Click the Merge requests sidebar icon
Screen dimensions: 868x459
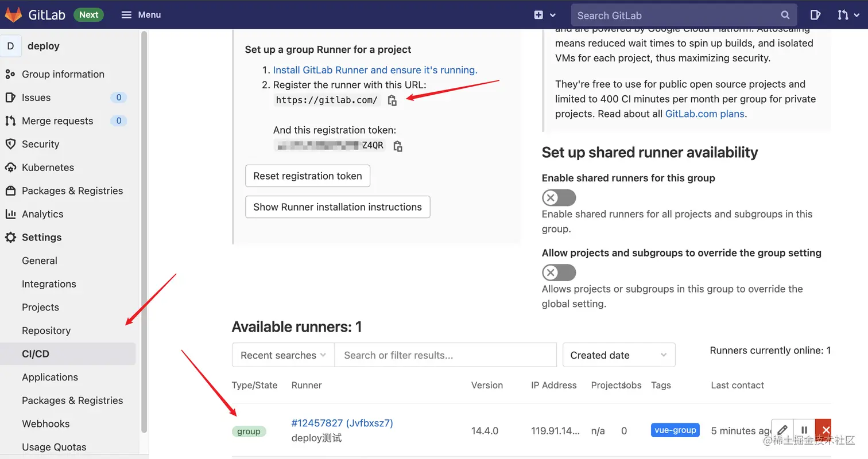click(10, 120)
